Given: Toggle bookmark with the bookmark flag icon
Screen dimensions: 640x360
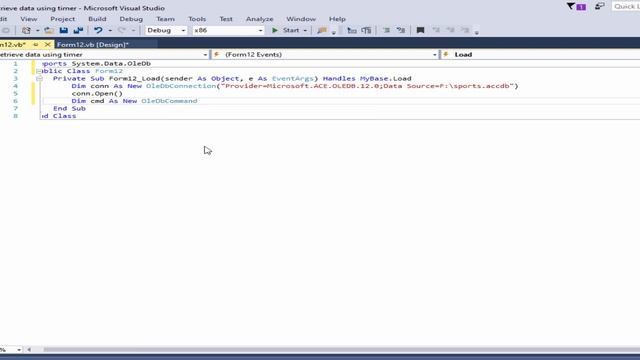Looking at the screenshot, I should 420,30.
